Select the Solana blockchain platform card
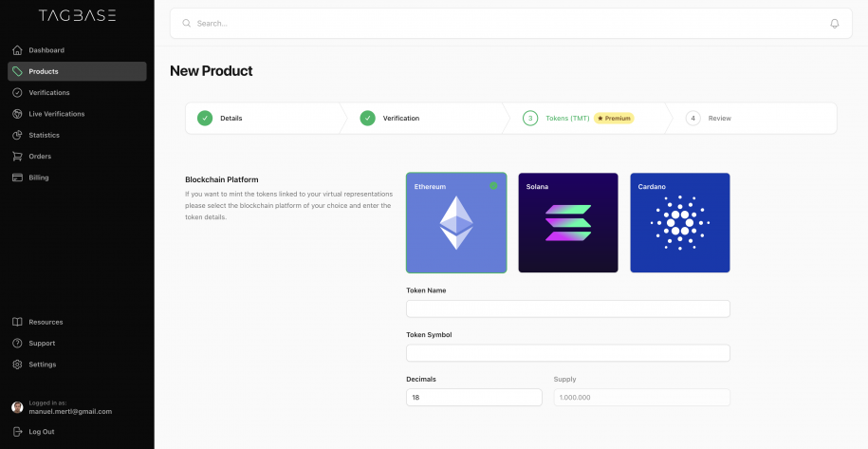Image resolution: width=868 pixels, height=449 pixels. coord(568,222)
